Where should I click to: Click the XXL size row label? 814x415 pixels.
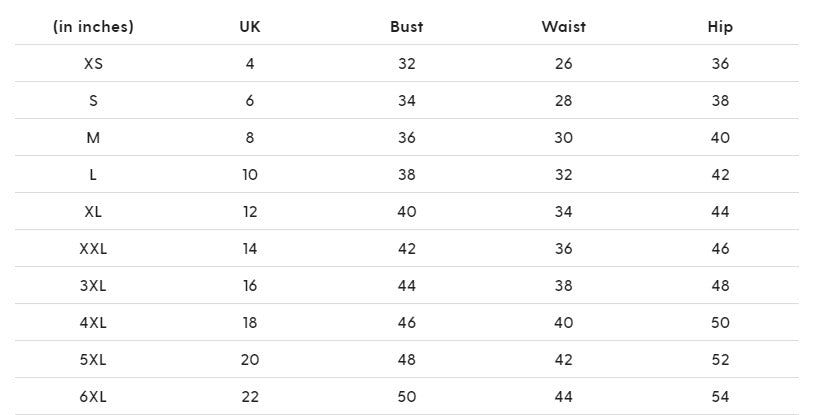tap(93, 249)
